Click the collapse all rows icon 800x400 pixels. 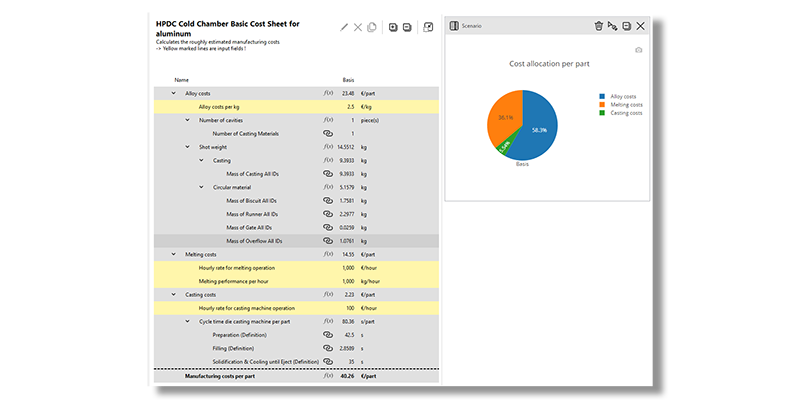point(407,26)
